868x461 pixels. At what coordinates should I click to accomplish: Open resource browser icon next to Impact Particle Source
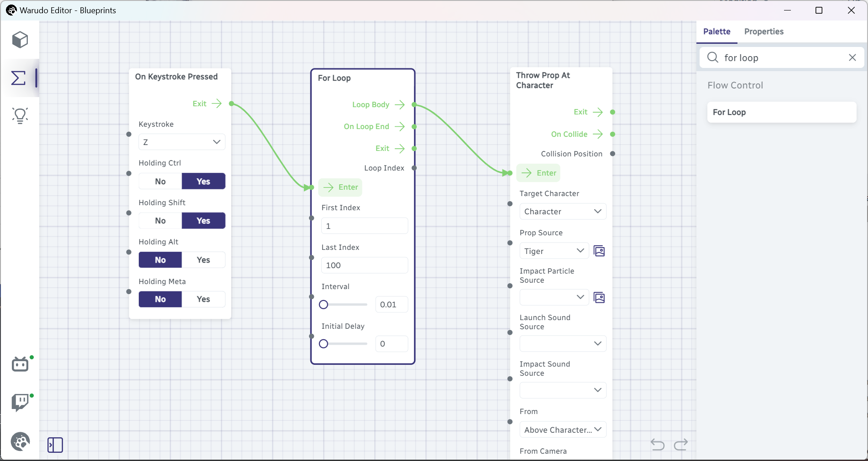tap(599, 298)
